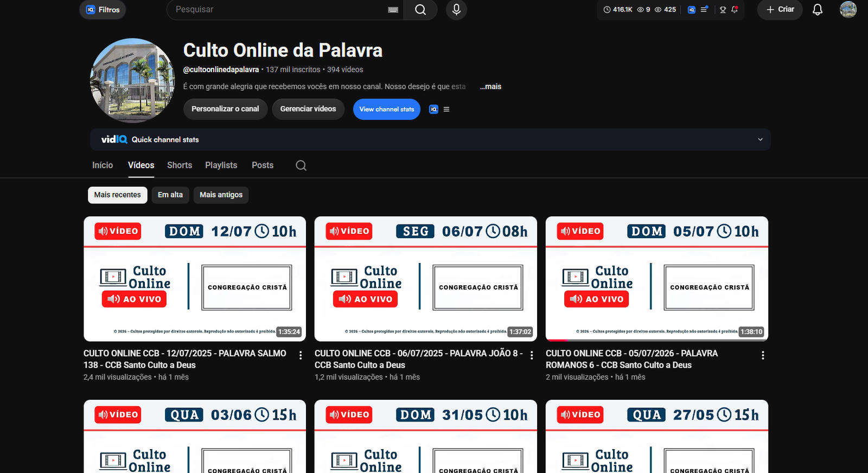Switch to the Shorts tab
868x473 pixels.
pos(180,165)
